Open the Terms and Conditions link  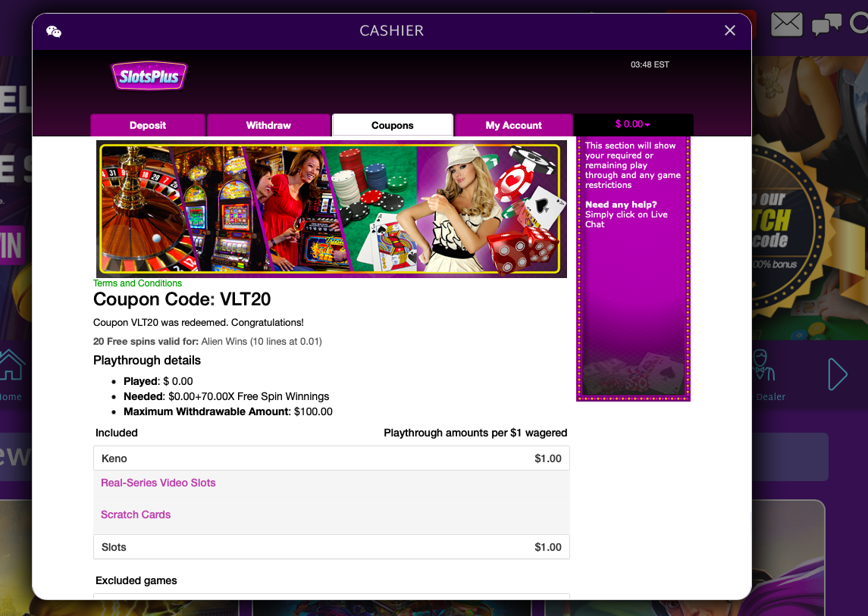[x=137, y=283]
